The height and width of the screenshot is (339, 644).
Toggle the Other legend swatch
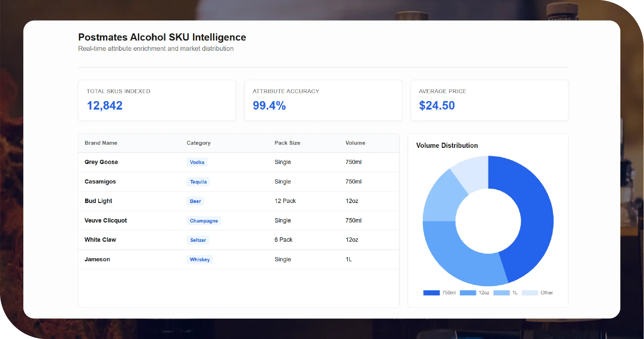tap(530, 293)
